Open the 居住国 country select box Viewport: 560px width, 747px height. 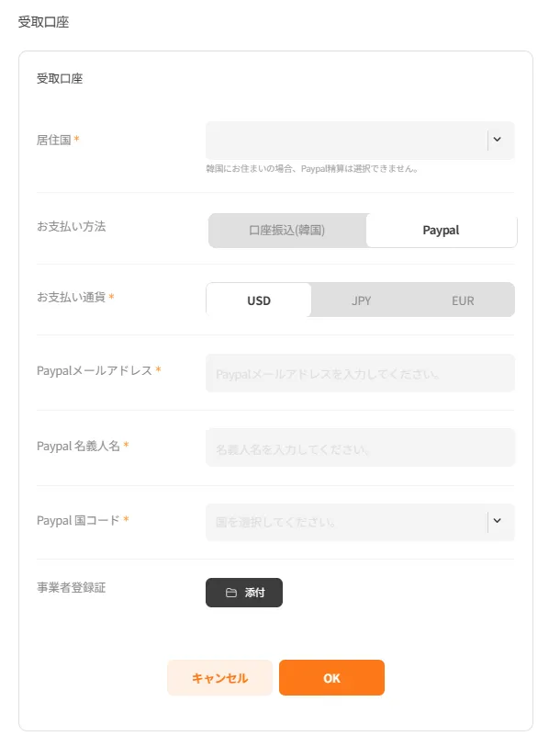pyautogui.click(x=347, y=141)
